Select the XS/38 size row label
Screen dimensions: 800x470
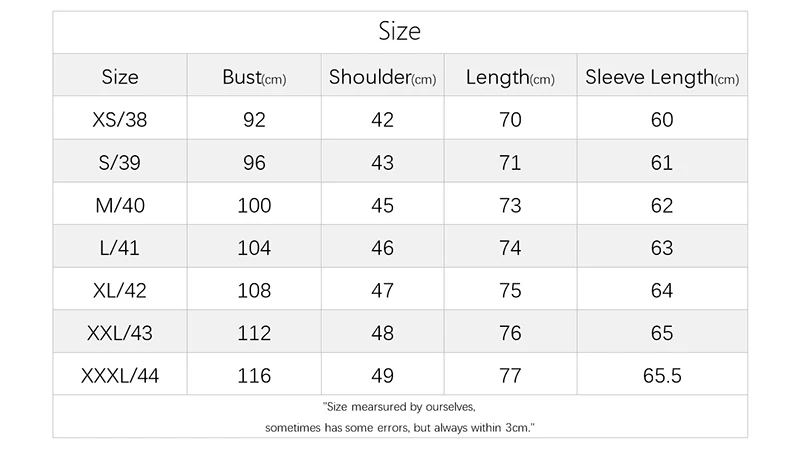pos(120,120)
